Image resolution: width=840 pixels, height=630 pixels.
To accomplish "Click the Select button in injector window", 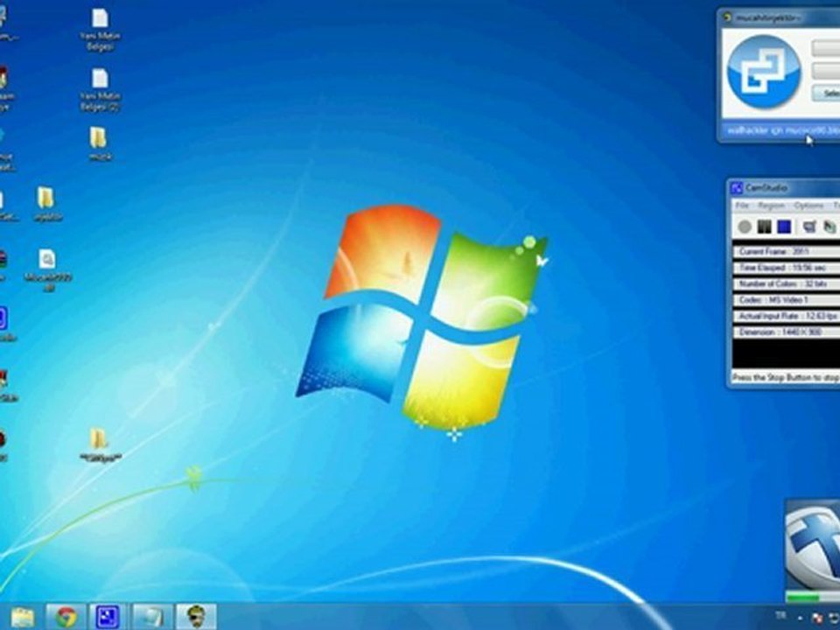I will 825,94.
